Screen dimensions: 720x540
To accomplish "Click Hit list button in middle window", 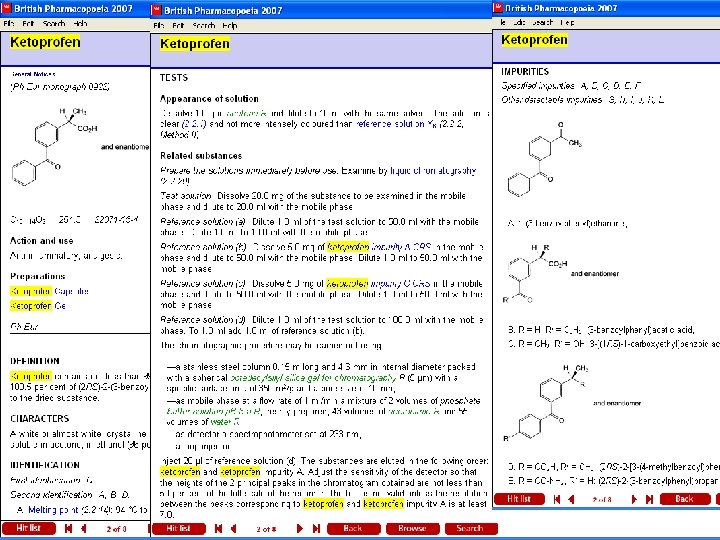I will tap(179, 529).
